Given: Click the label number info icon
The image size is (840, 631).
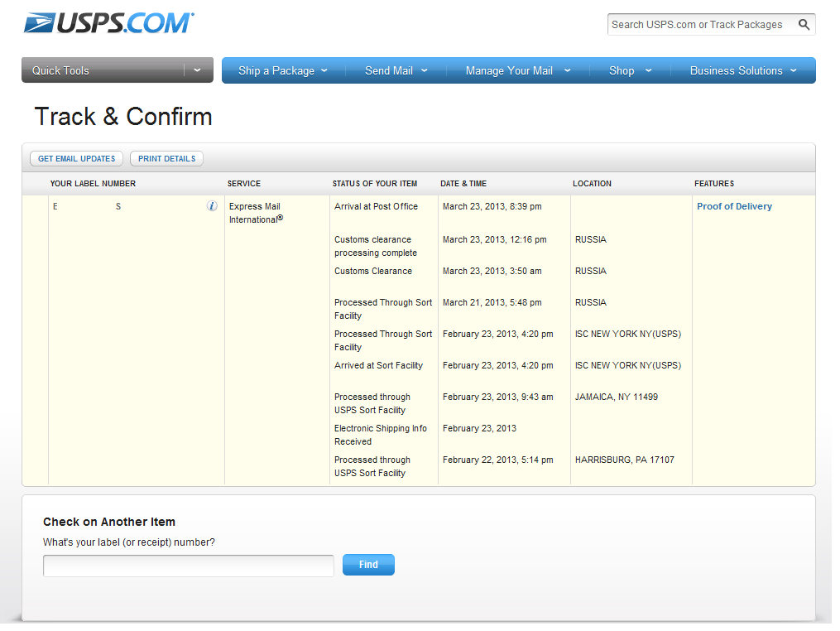Looking at the screenshot, I should click(212, 206).
